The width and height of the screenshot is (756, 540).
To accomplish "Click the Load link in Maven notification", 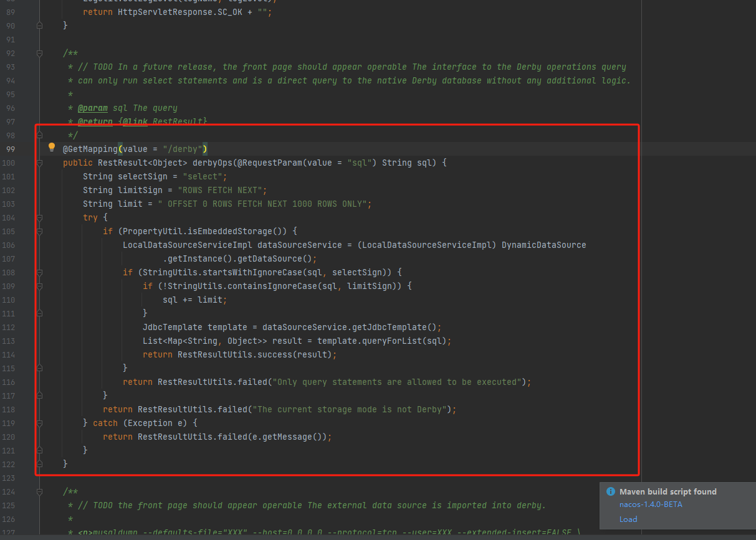I will click(x=628, y=519).
